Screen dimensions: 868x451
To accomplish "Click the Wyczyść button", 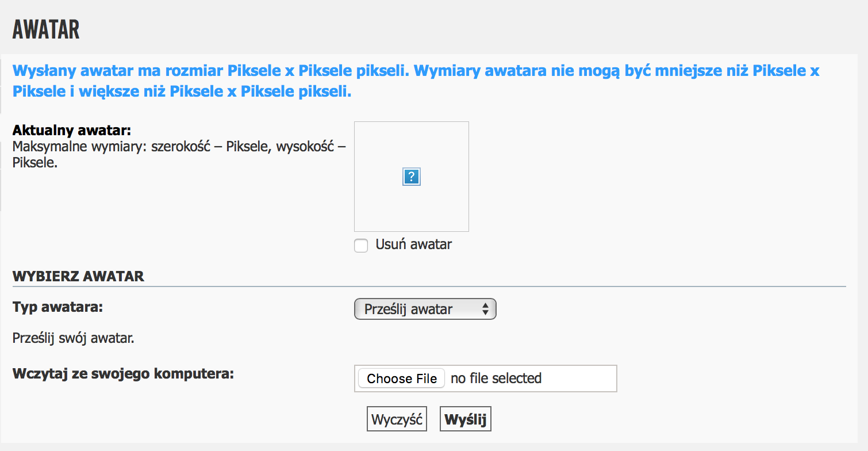I will coord(397,419).
